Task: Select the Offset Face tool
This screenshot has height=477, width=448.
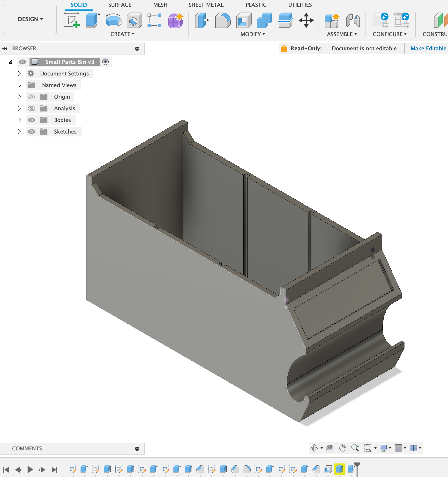Action: pos(285,20)
